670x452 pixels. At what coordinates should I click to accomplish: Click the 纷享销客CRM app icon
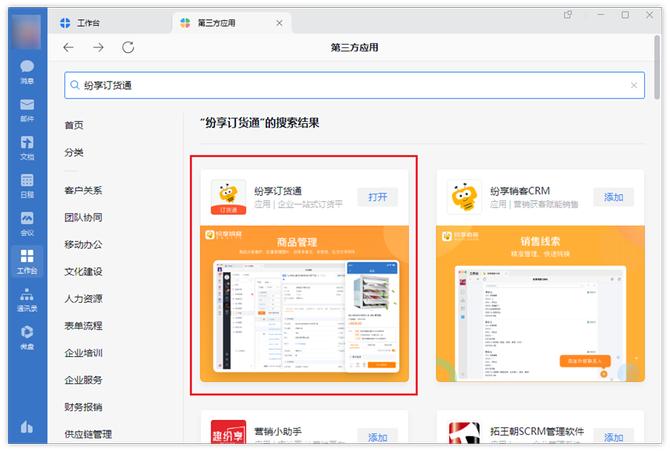463,196
